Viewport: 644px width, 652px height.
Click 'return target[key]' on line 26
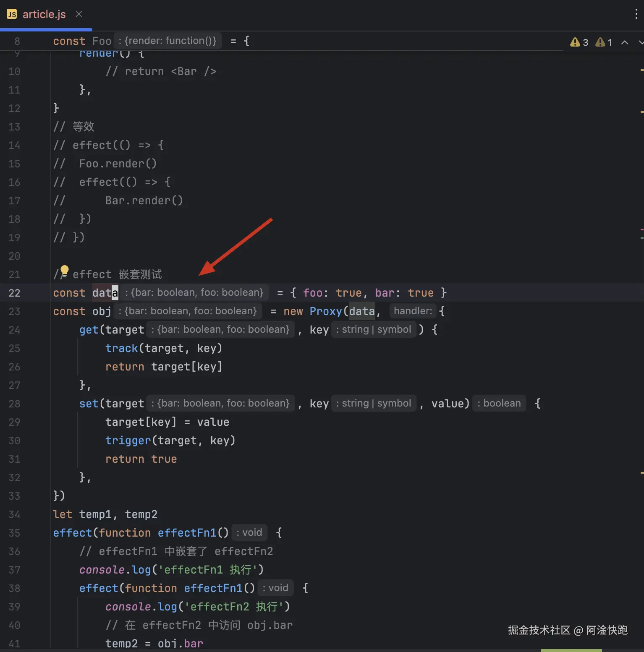click(164, 367)
